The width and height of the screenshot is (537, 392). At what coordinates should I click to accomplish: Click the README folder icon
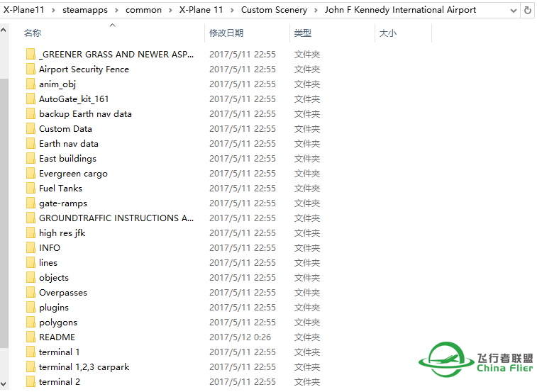31,337
